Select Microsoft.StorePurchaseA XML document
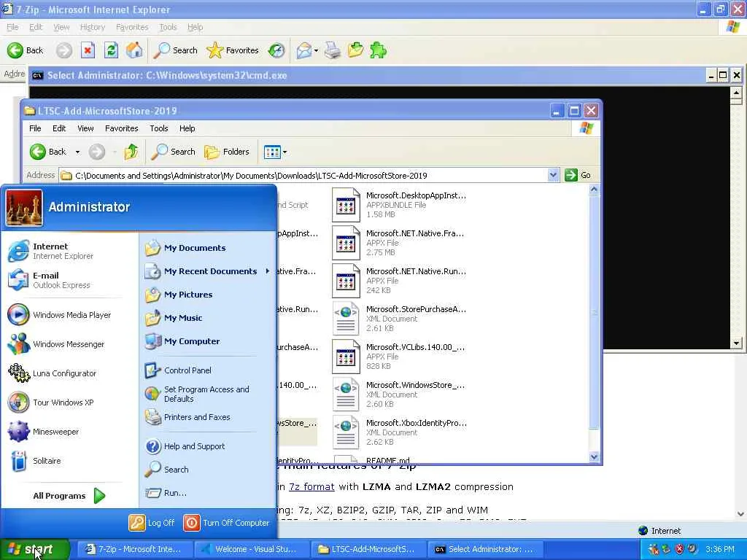The height and width of the screenshot is (560, 747). coord(399,319)
